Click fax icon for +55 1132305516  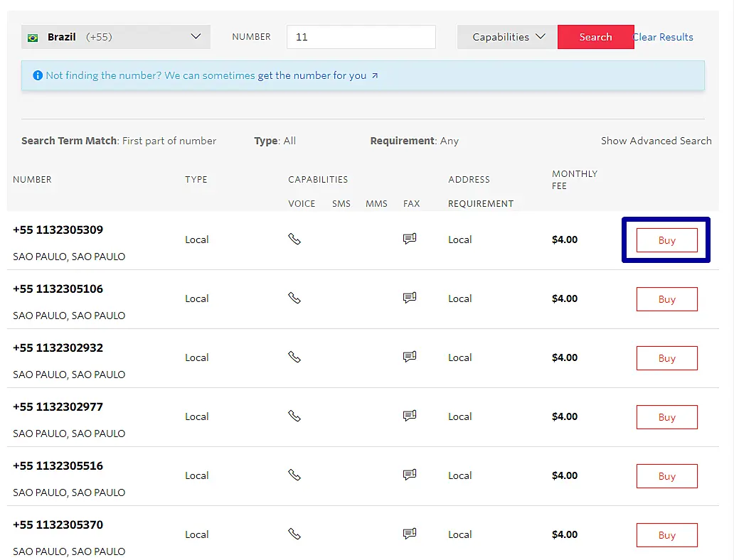(x=410, y=475)
